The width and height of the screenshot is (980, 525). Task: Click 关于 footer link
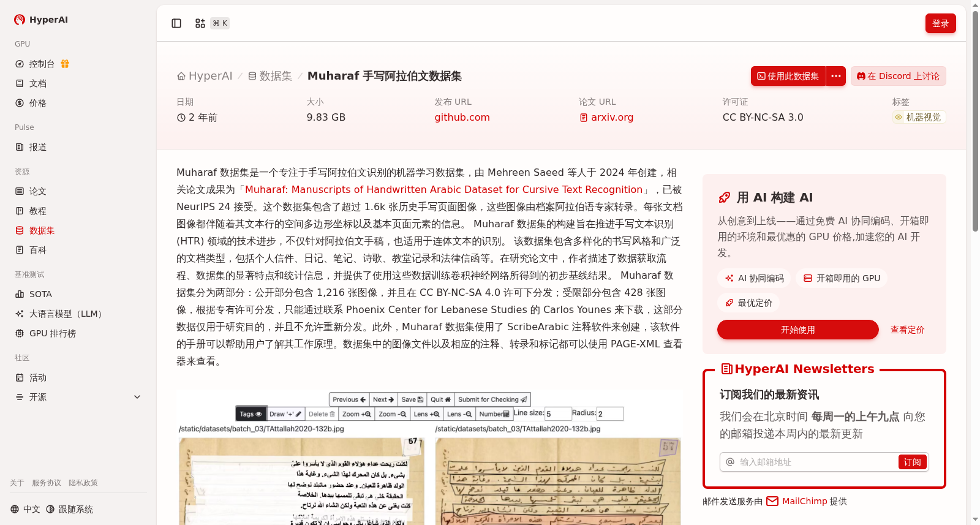(17, 483)
